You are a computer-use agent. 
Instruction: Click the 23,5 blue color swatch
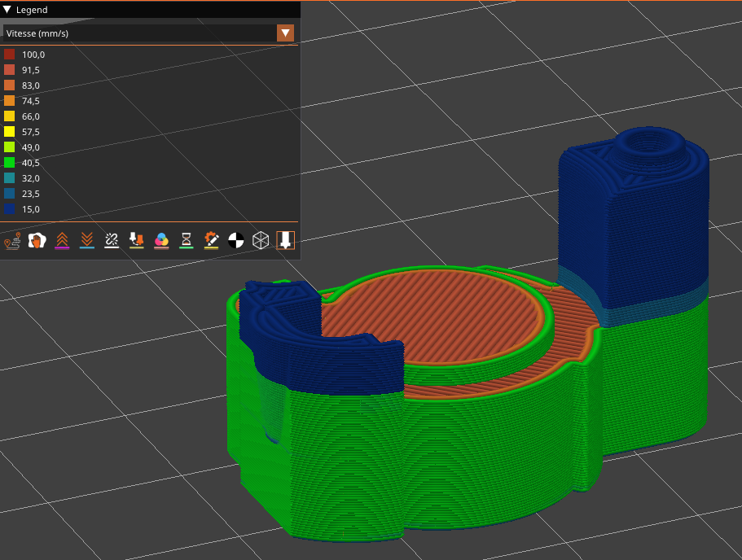pyautogui.click(x=10, y=194)
